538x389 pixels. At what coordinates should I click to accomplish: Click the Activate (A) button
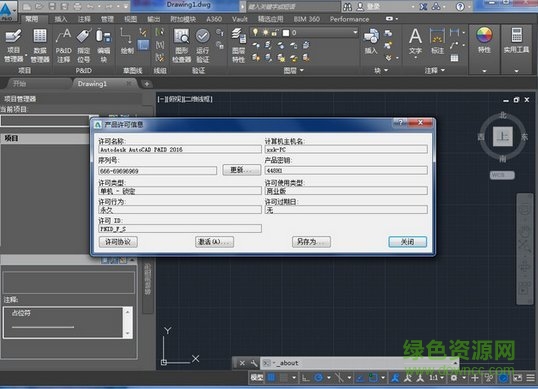coord(214,242)
